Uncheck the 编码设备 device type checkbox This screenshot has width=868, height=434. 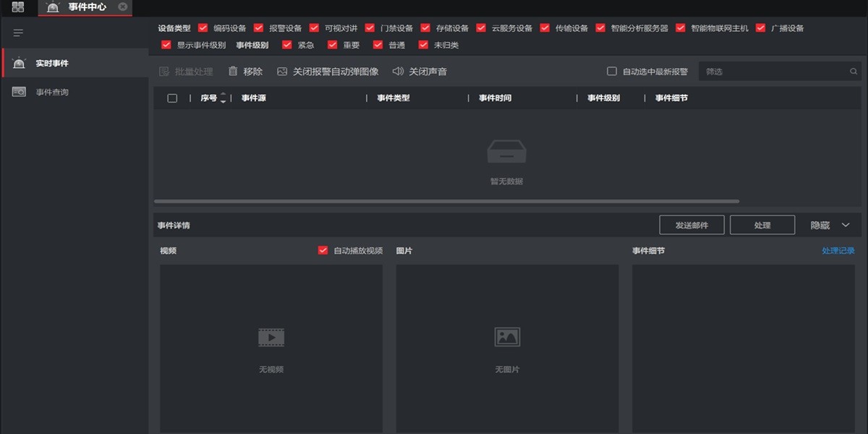click(x=203, y=28)
